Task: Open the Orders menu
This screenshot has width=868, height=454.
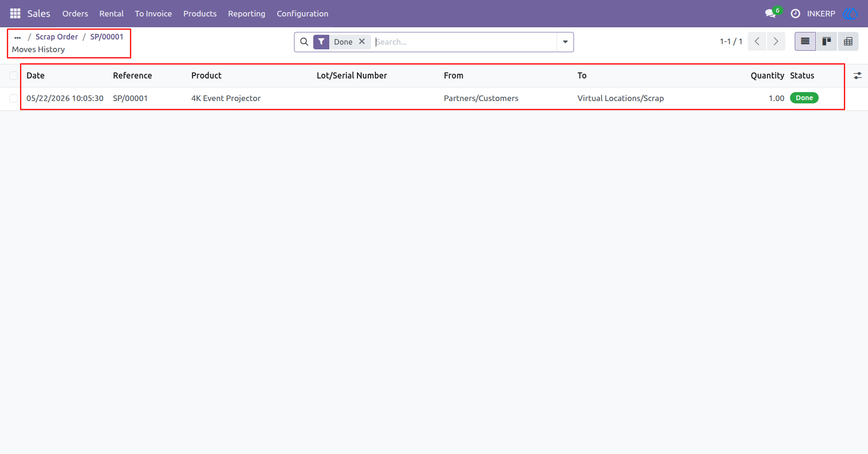Action: click(x=75, y=14)
